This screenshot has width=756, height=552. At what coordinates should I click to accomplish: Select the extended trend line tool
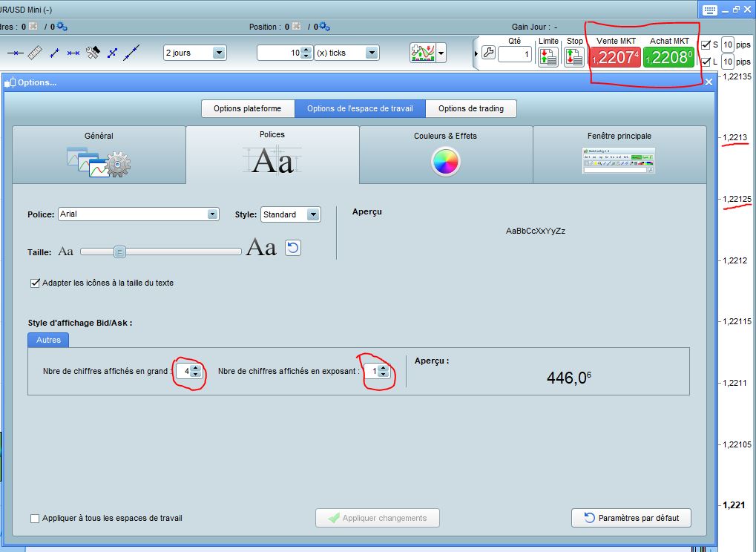(x=131, y=53)
